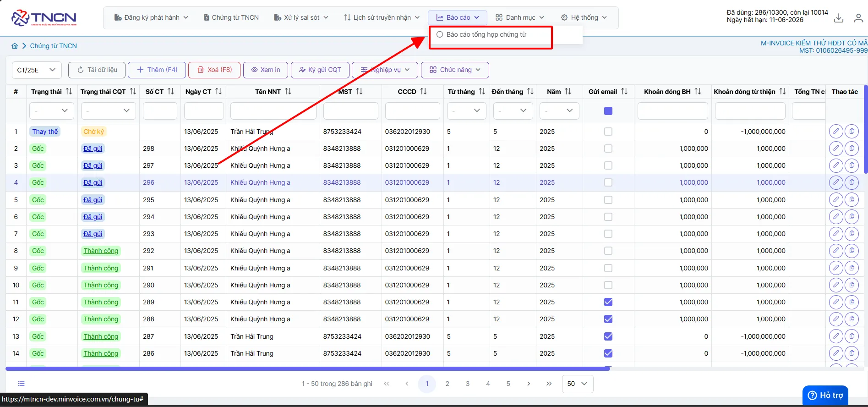Click edit pencil icon for Số CT 287

[836, 336]
